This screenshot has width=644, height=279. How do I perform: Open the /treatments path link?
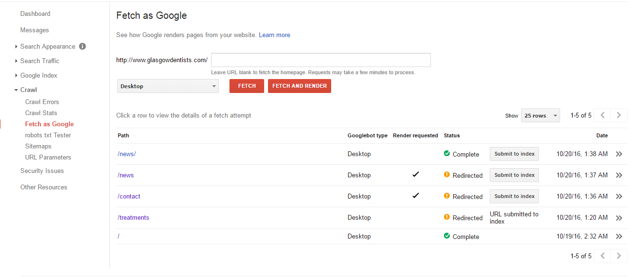click(134, 218)
